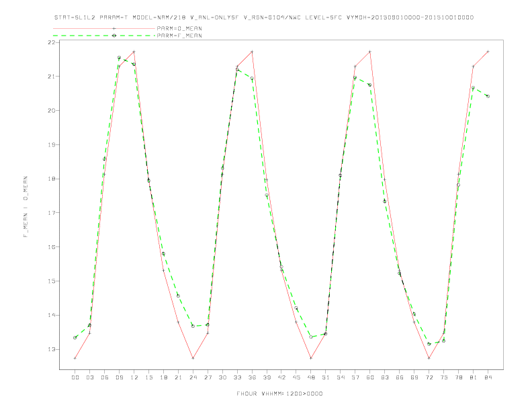532x411 pixels.
Task: Click the O_MEAN plus marker at hour 00
Action: point(75,358)
